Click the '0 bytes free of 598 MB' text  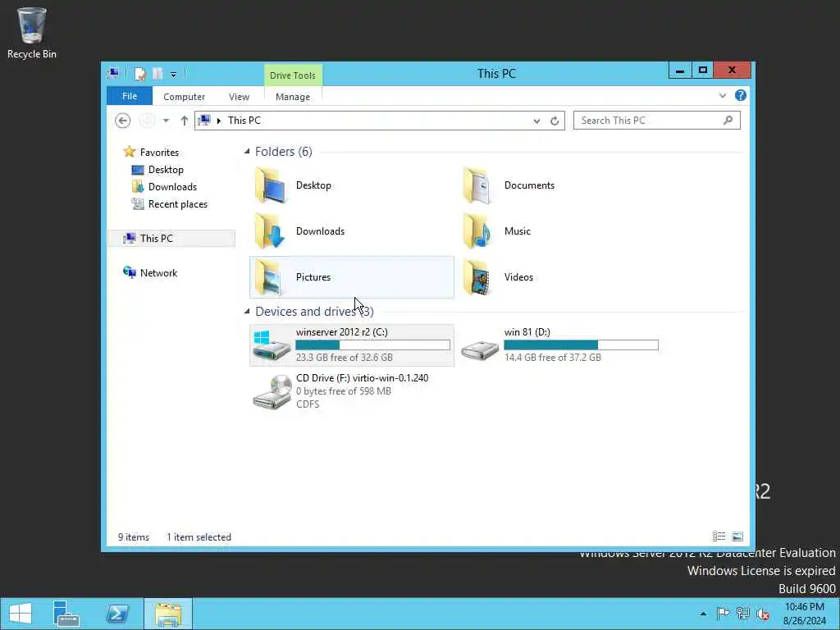pos(344,391)
